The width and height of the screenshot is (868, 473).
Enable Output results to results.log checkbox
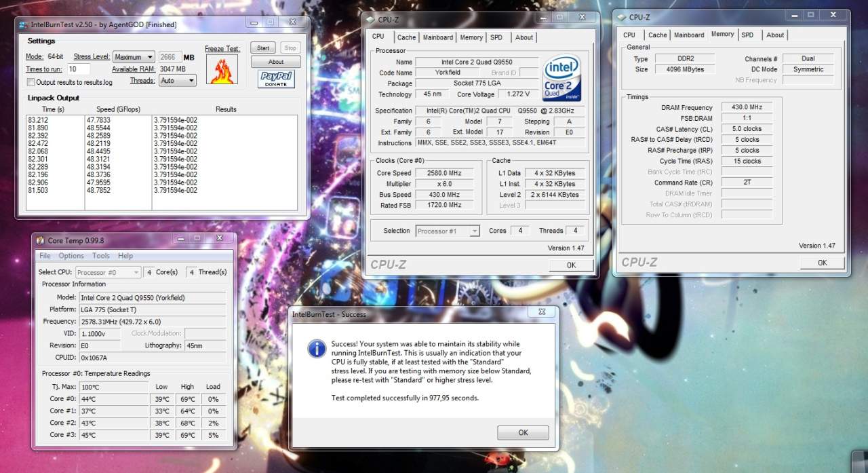[31, 82]
